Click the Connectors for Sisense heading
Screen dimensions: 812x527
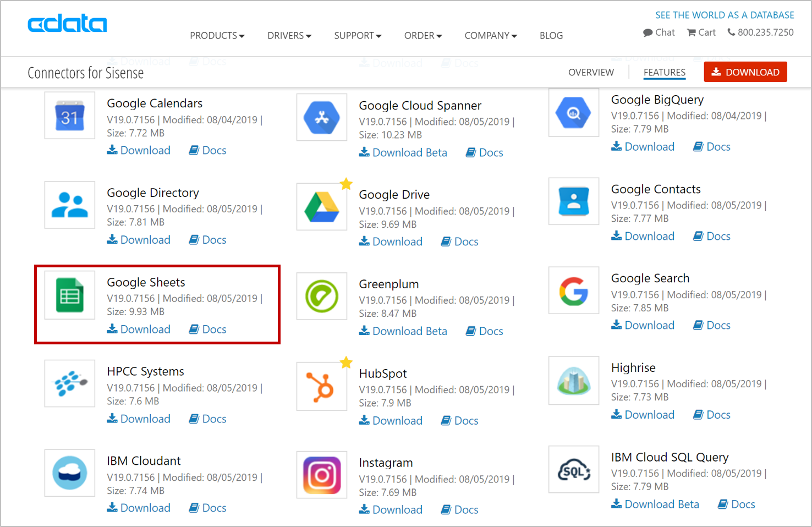[x=85, y=73]
